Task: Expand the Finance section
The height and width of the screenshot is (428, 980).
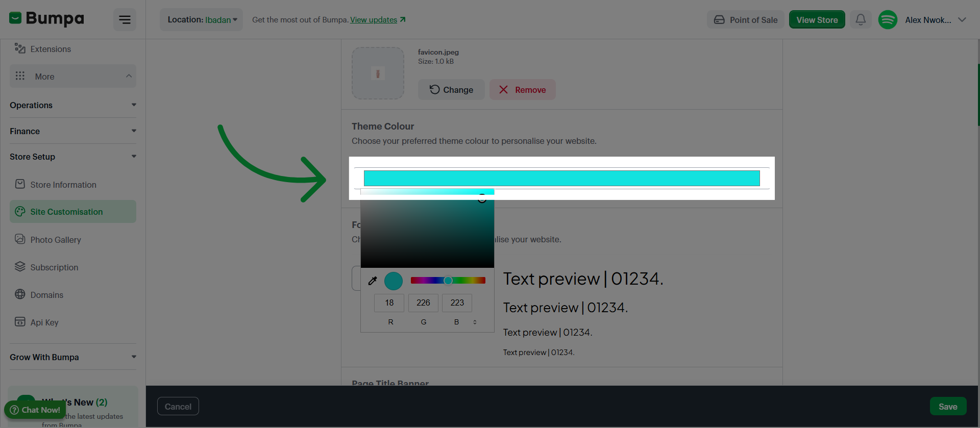Action: point(73,131)
